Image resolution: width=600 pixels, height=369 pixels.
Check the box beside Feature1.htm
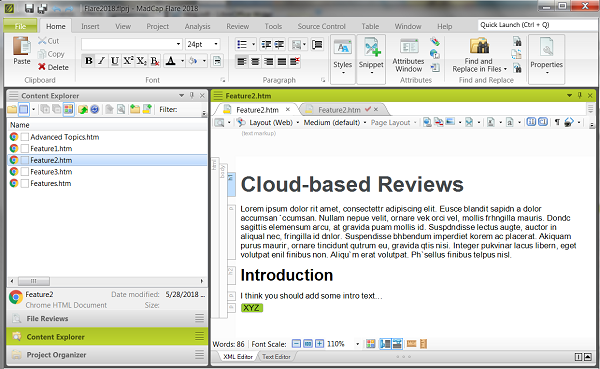24,149
